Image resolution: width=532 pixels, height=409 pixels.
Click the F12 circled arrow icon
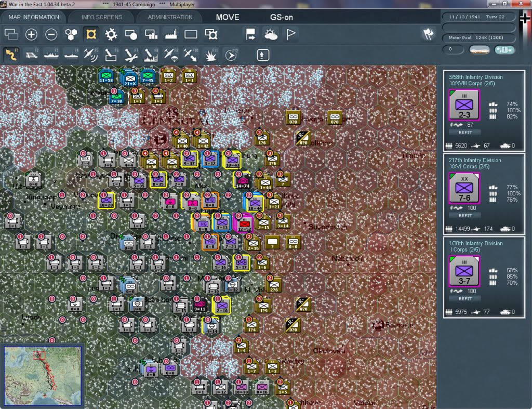[x=231, y=55]
